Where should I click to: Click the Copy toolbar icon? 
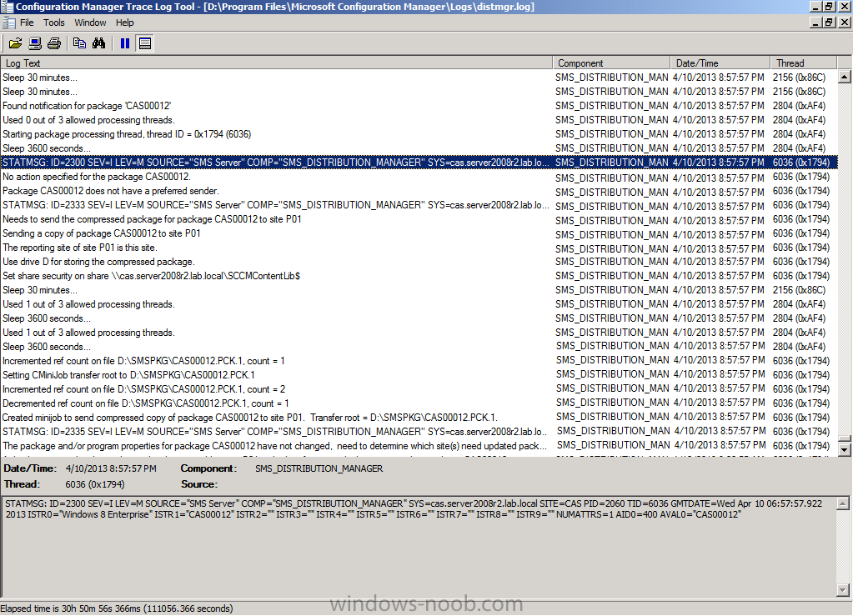coord(79,43)
